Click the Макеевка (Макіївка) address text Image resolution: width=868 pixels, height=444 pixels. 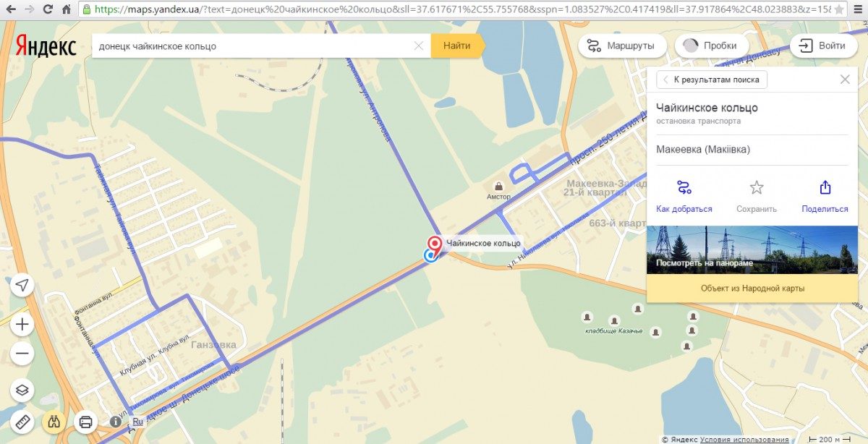(703, 150)
